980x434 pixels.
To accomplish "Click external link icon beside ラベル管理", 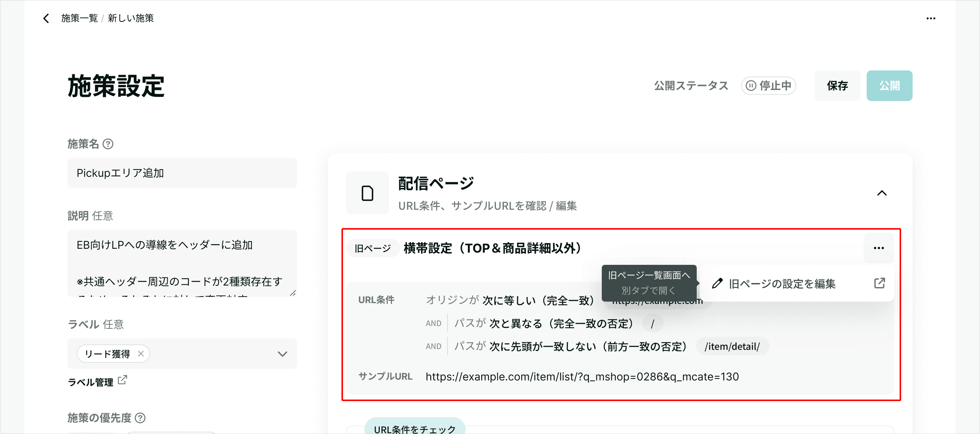I will 122,380.
